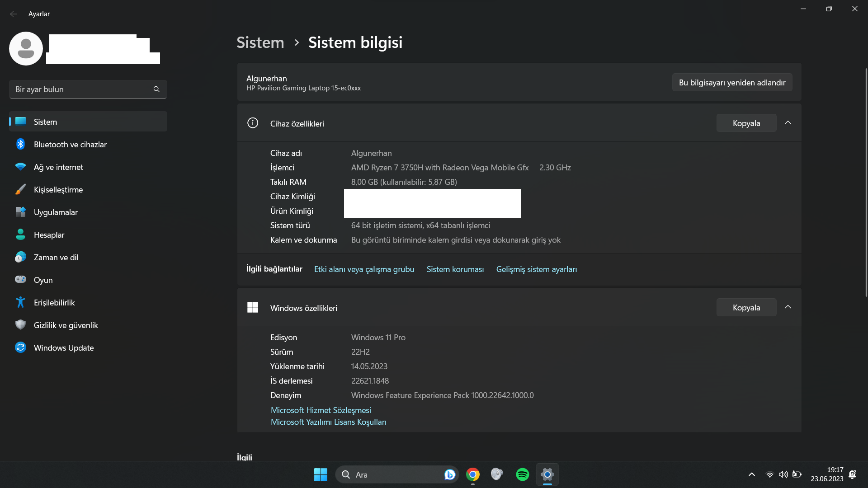This screenshot has height=488, width=868.
Task: Open Hesaplar in the sidebar
Action: [49, 235]
